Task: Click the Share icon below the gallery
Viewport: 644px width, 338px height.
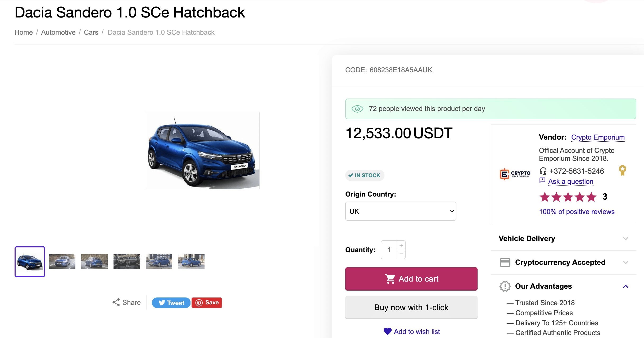Action: point(116,303)
